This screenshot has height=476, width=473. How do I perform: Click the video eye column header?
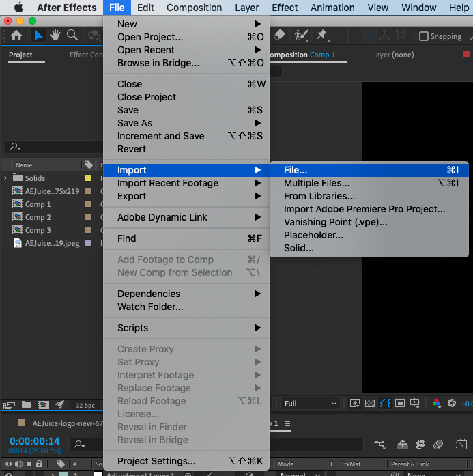point(9,464)
